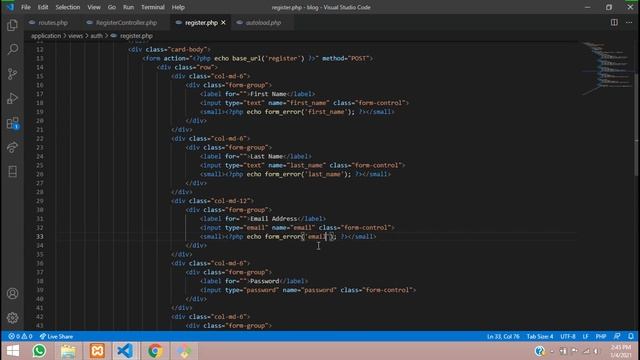
Task: Split the editor to the right
Action: pos(614,22)
